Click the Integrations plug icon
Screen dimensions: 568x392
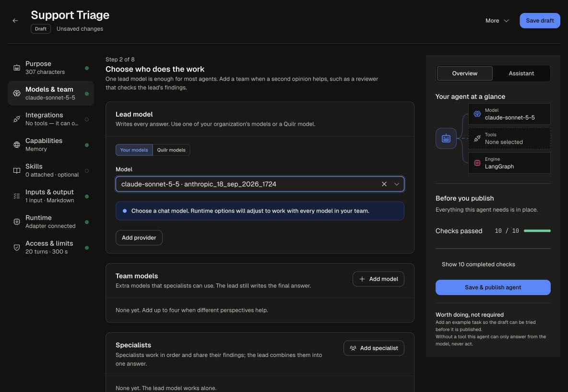click(x=17, y=119)
